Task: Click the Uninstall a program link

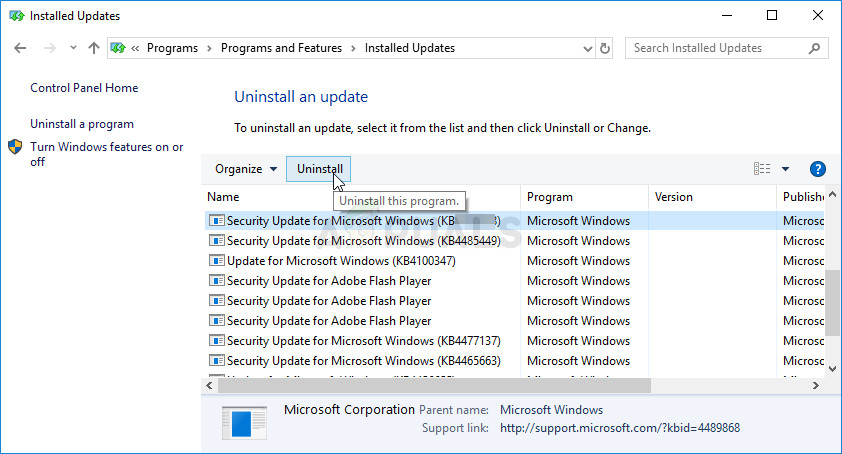Action: [x=82, y=124]
